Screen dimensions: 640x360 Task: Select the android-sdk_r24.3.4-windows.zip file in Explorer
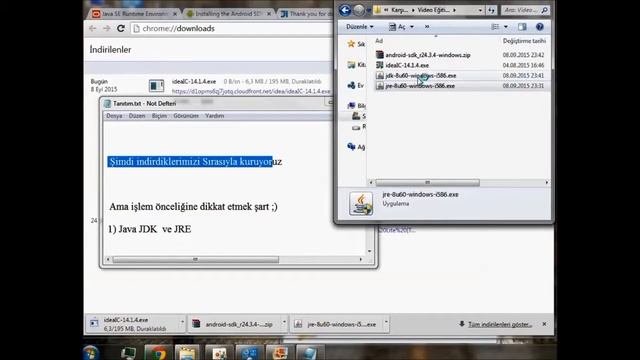point(427,55)
